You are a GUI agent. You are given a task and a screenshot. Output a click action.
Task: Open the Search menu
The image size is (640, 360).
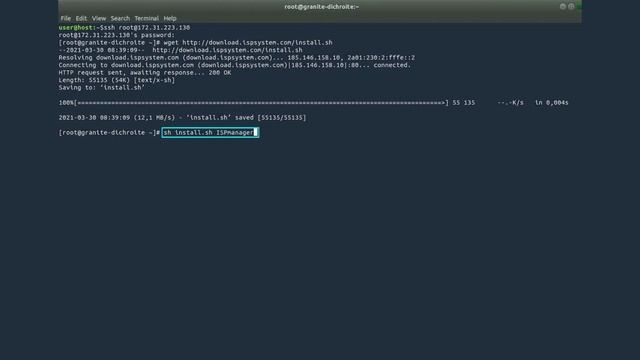(120, 18)
